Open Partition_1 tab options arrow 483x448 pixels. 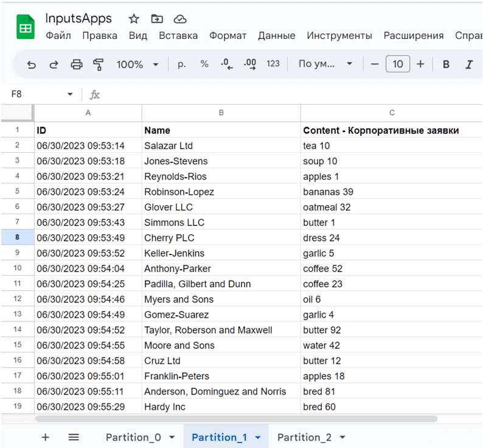(258, 437)
